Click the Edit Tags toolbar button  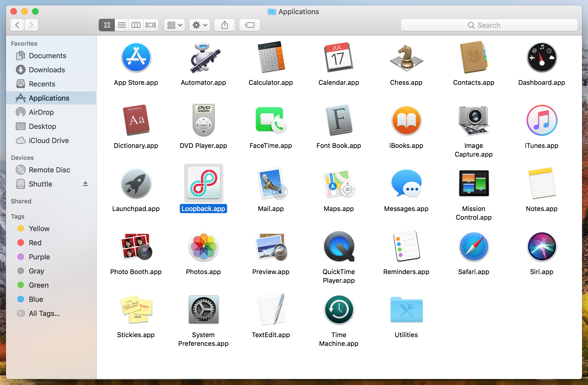250,25
